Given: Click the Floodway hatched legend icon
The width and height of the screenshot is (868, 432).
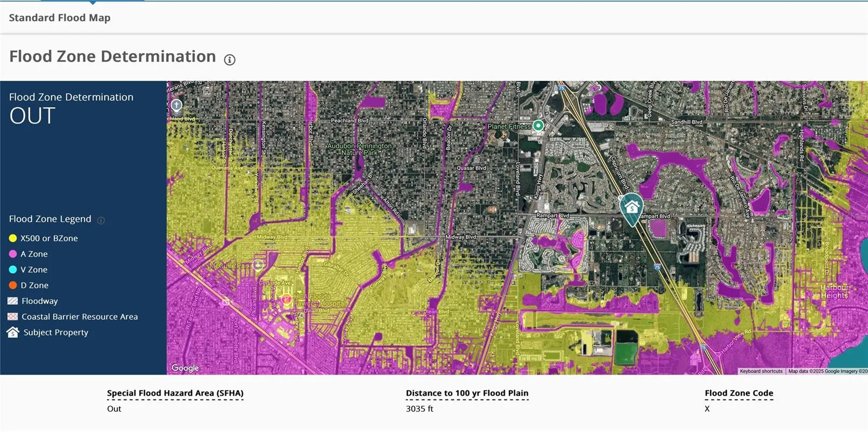Looking at the screenshot, I should 13,301.
